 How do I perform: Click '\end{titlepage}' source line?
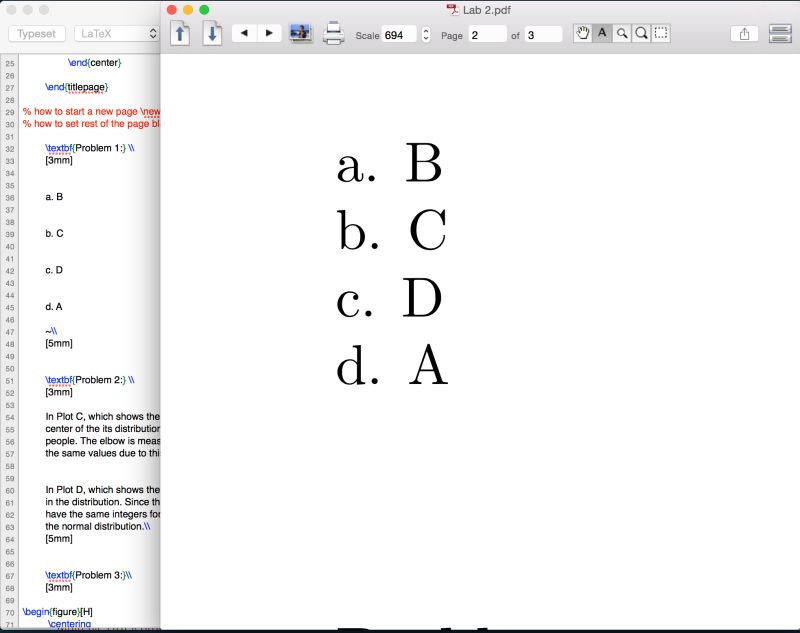77,87
